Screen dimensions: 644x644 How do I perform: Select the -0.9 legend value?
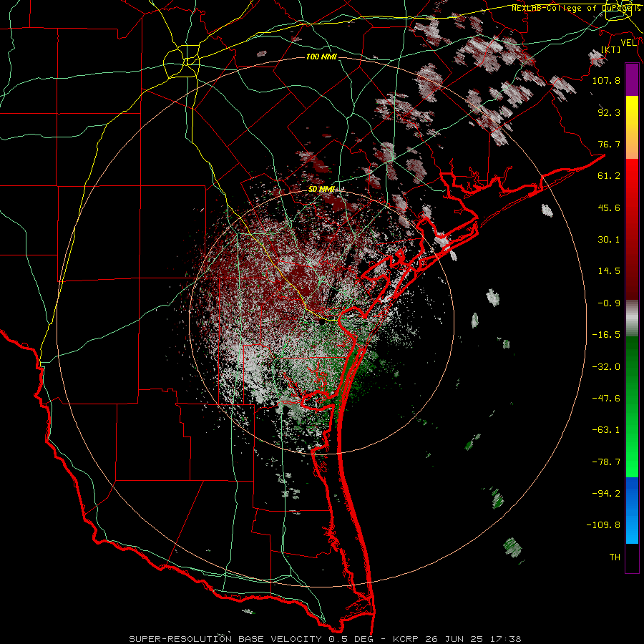(x=609, y=303)
